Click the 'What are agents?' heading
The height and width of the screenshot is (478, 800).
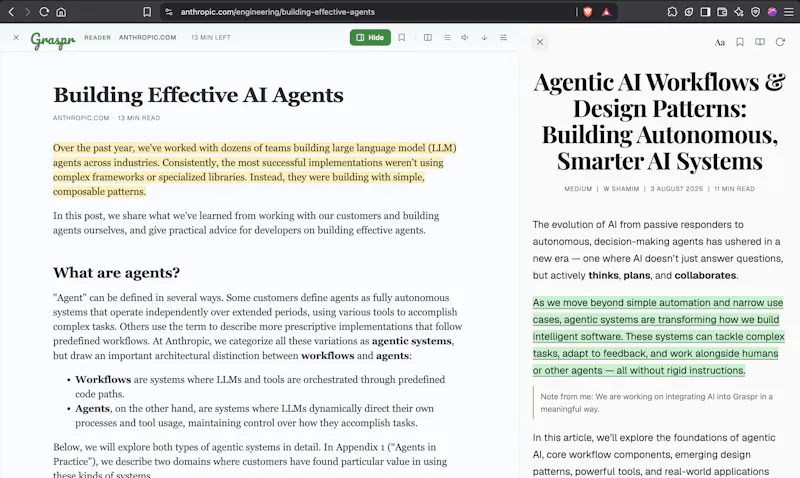click(116, 272)
